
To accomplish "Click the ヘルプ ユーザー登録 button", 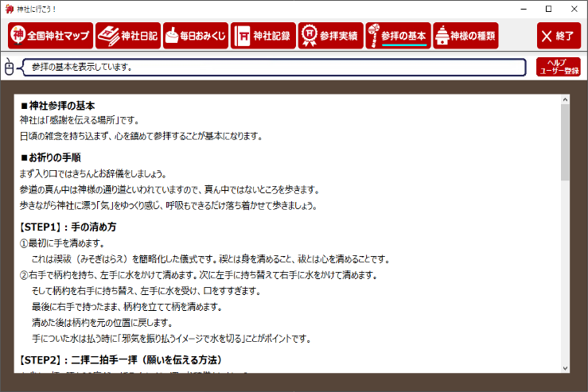I will (x=558, y=68).
